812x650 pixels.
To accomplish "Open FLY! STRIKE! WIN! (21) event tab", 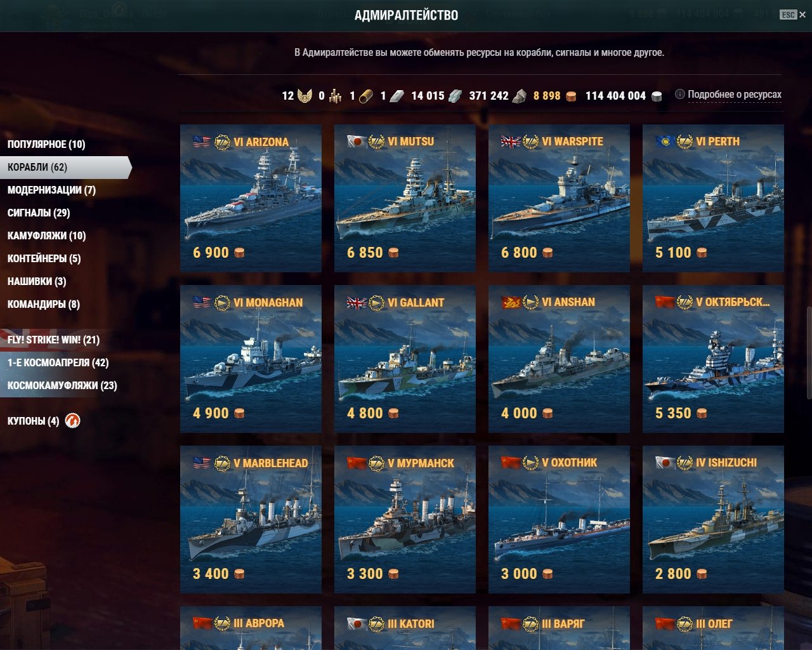I will click(x=53, y=340).
